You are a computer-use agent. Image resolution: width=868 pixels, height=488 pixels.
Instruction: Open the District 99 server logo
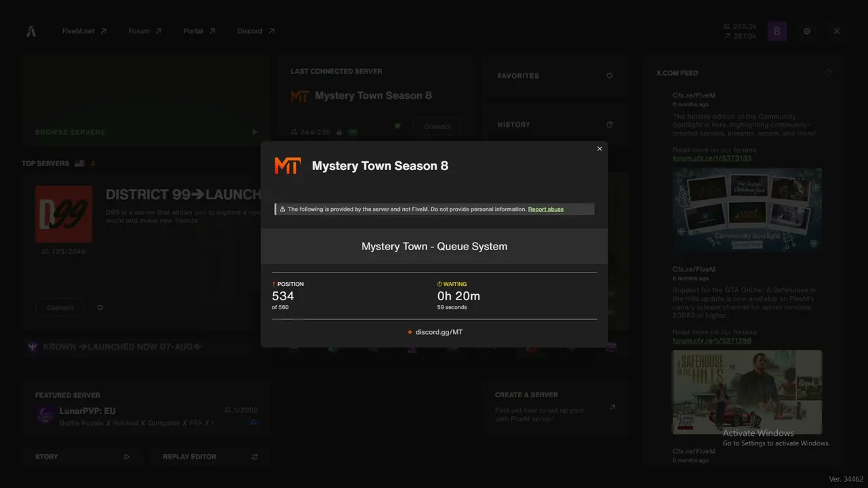64,214
